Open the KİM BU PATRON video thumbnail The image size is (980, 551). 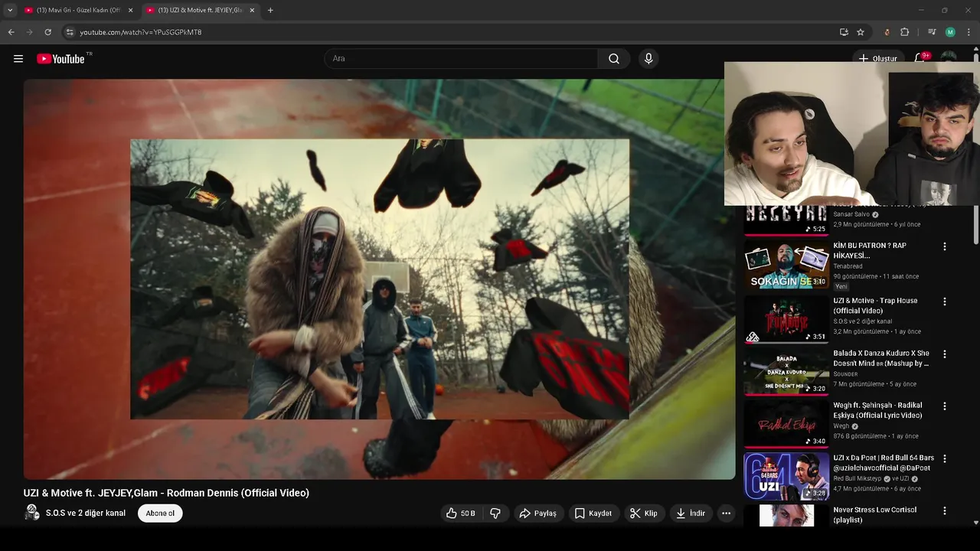click(x=786, y=265)
